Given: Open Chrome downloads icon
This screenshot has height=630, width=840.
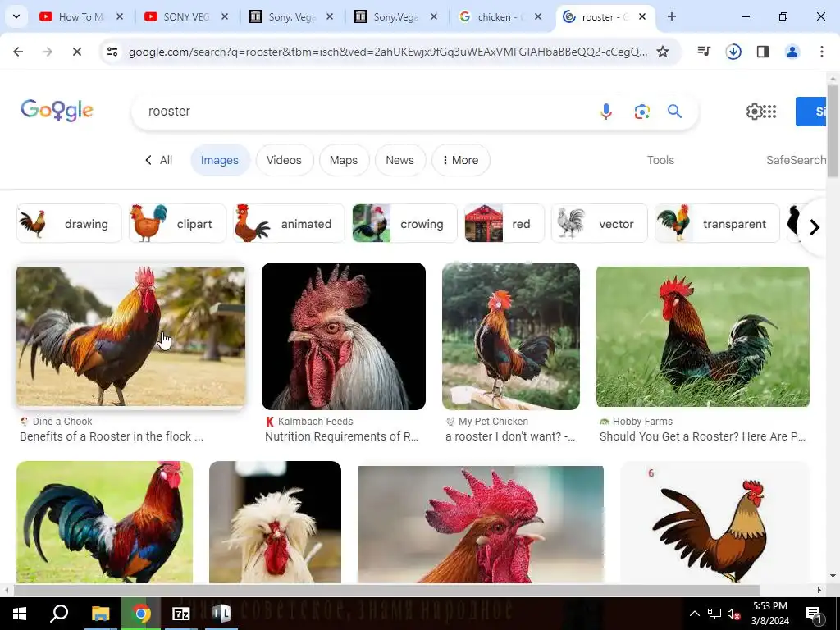Looking at the screenshot, I should [x=733, y=52].
